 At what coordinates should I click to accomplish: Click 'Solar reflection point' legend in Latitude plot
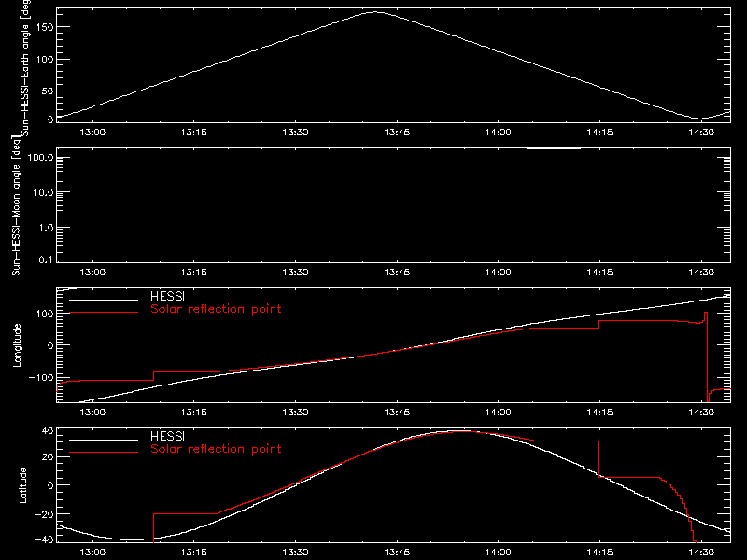pos(216,449)
